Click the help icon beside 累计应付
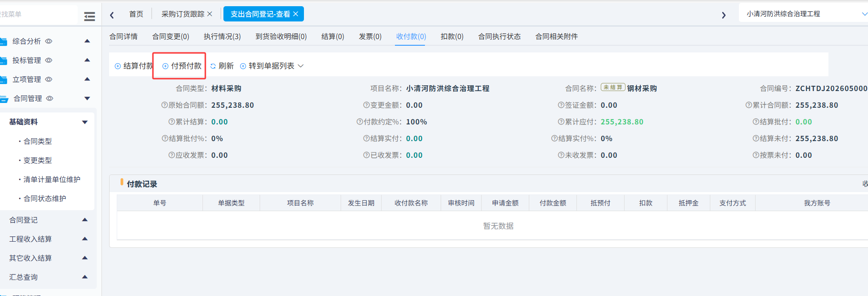 561,122
